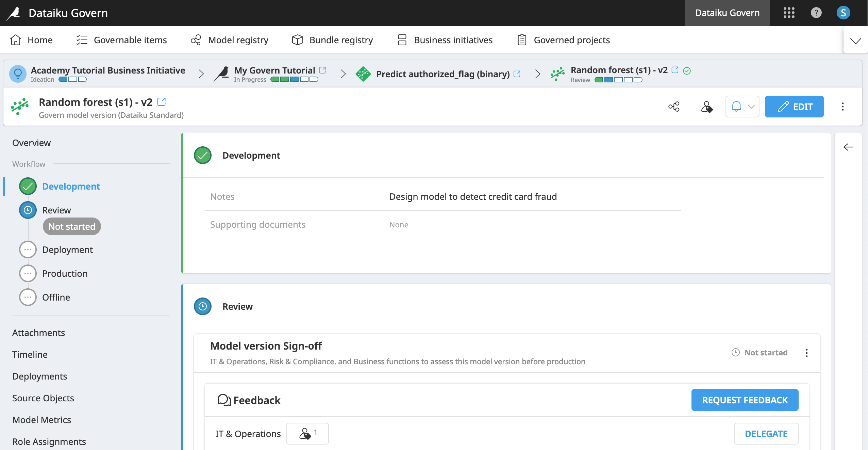
Task: Open the role assignment user-tag icon
Action: tap(707, 107)
